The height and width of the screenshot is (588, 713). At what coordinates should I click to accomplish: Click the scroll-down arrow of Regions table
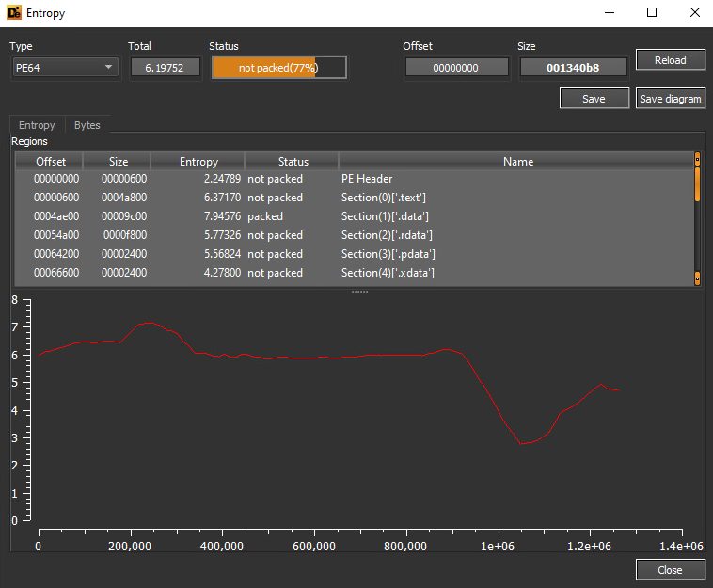697,278
